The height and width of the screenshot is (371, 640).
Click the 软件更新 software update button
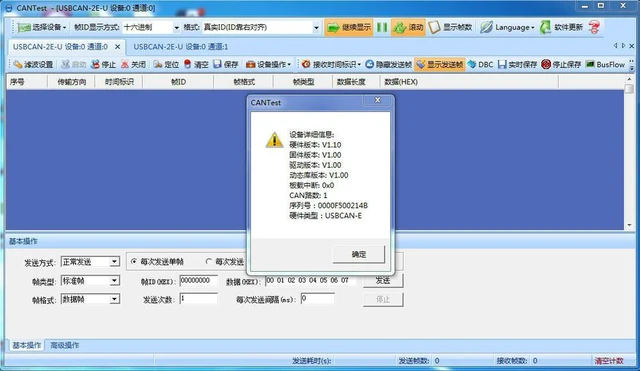click(x=562, y=27)
